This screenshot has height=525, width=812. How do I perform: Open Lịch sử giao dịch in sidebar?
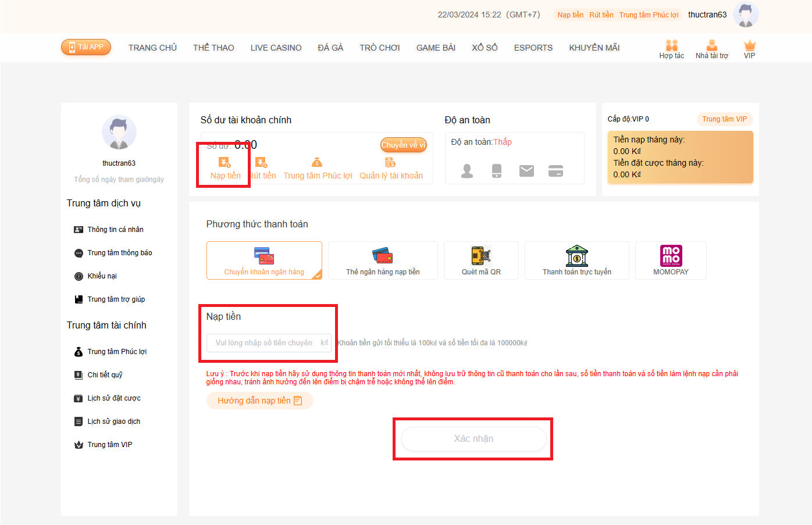(x=113, y=422)
